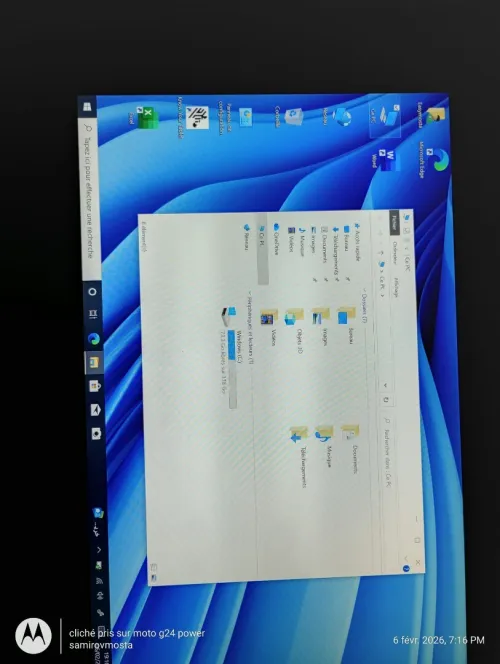Open the Corbeille recycle bin icon
500x664 pixels.
291,116
